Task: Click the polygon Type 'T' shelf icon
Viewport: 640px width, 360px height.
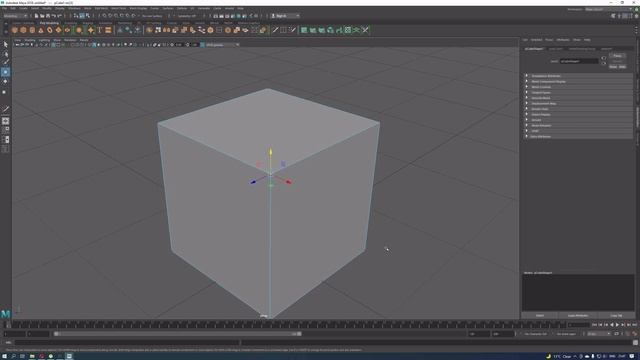Action: click(99, 30)
